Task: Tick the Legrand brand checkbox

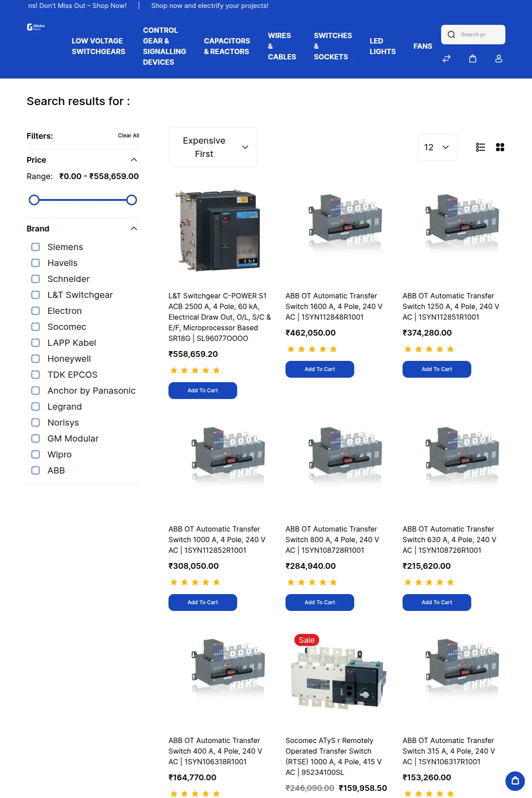Action: 35,407
